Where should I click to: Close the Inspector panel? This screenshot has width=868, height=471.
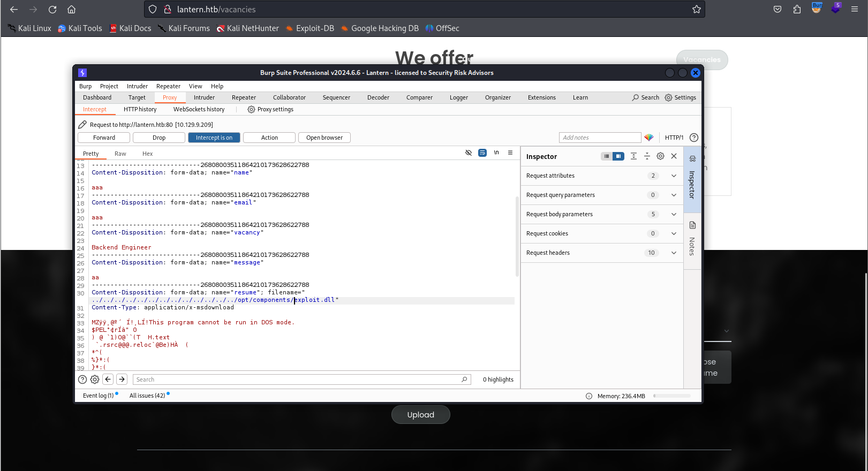[x=674, y=156]
